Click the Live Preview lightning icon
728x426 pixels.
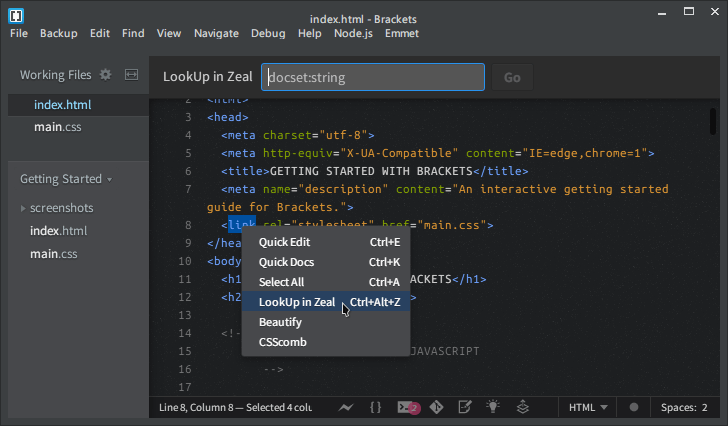(x=345, y=407)
